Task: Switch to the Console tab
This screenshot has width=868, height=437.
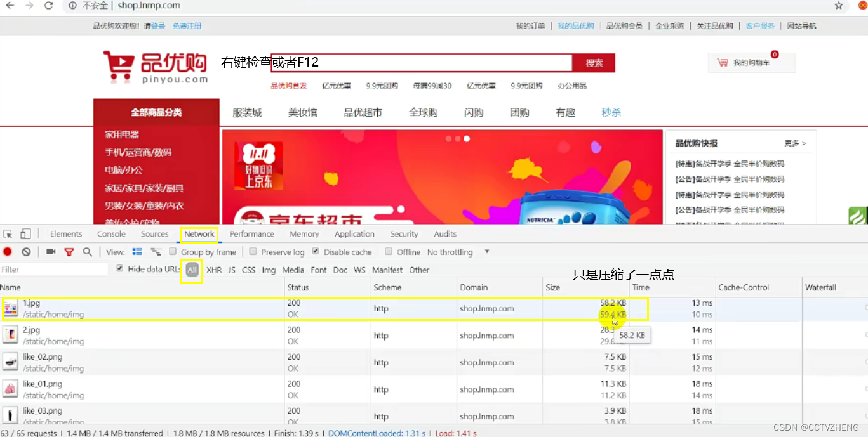Action: click(x=112, y=234)
